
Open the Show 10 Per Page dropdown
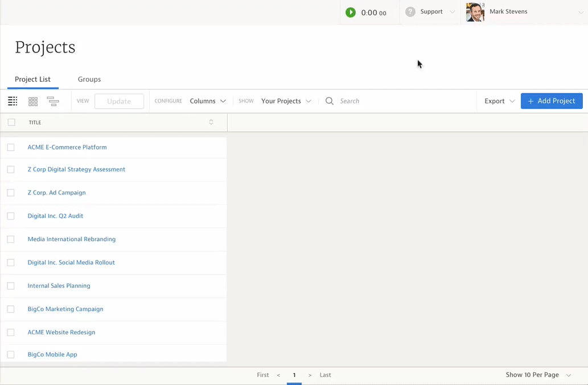pyautogui.click(x=538, y=375)
